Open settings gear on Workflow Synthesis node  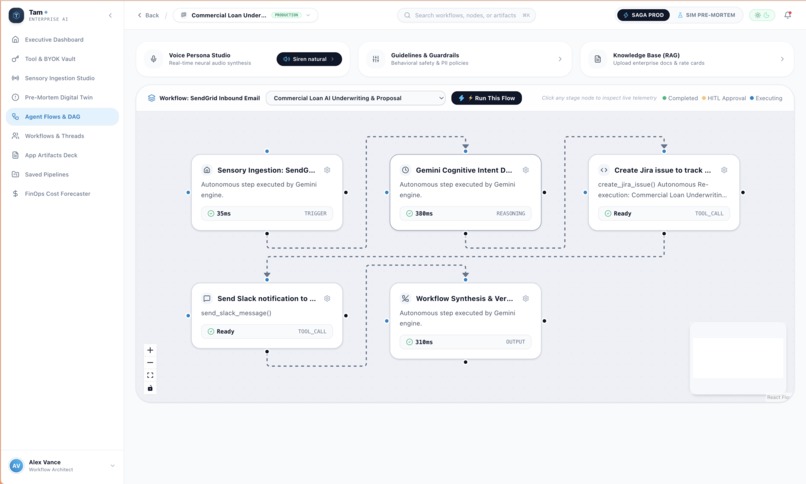525,299
